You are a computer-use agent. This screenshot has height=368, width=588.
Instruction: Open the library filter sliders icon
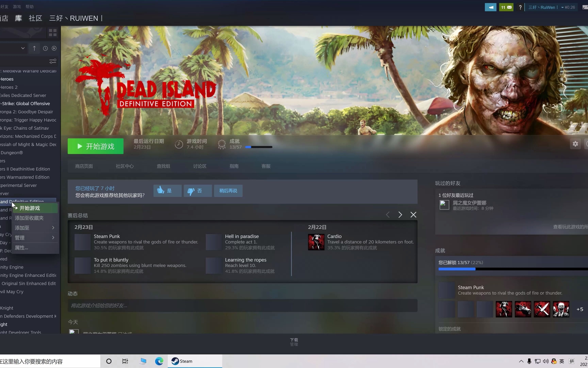point(53,61)
